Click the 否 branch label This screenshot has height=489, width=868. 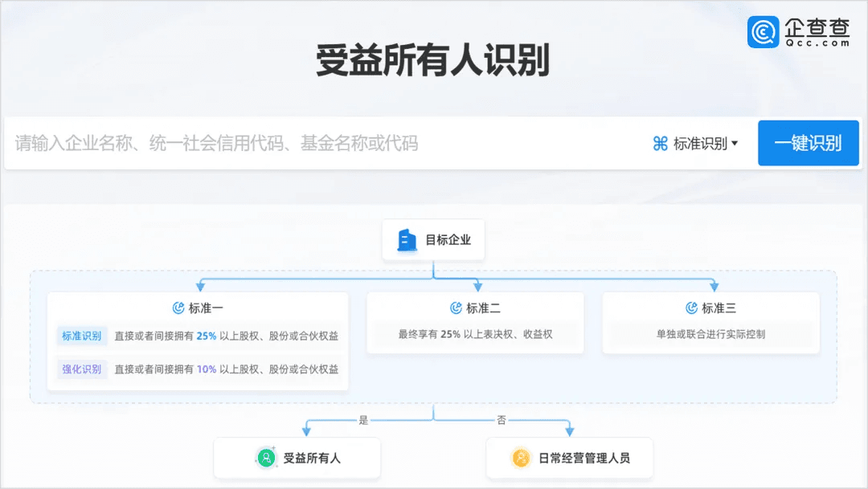click(502, 421)
